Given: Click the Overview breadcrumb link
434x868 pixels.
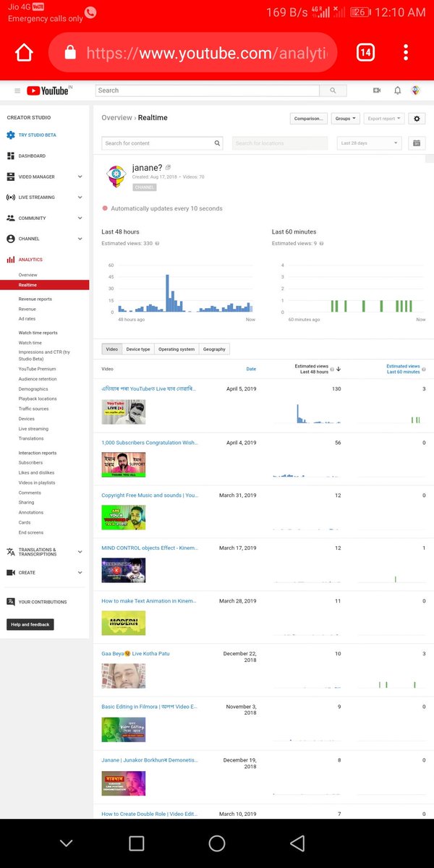Looking at the screenshot, I should (x=117, y=118).
